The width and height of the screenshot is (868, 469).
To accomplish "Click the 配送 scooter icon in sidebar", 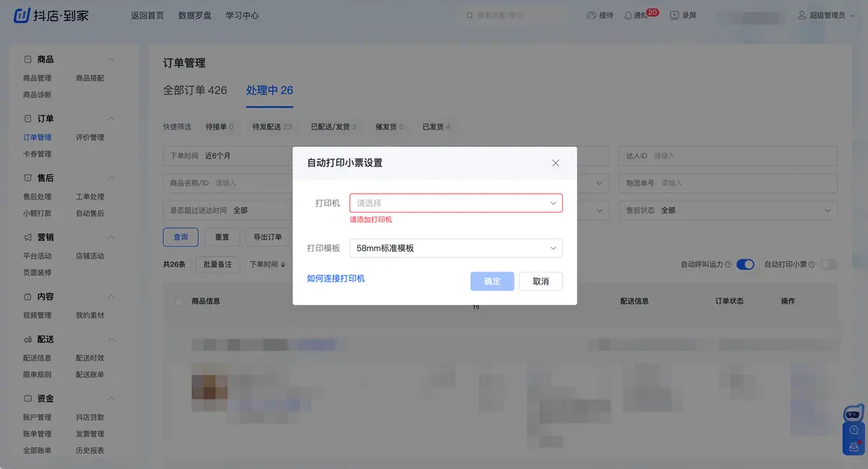I will (x=27, y=339).
